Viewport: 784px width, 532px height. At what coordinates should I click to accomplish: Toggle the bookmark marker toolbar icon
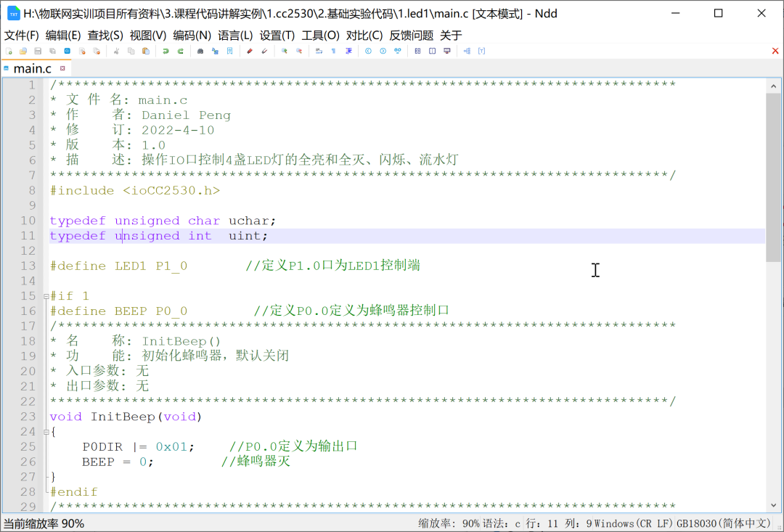point(230,51)
